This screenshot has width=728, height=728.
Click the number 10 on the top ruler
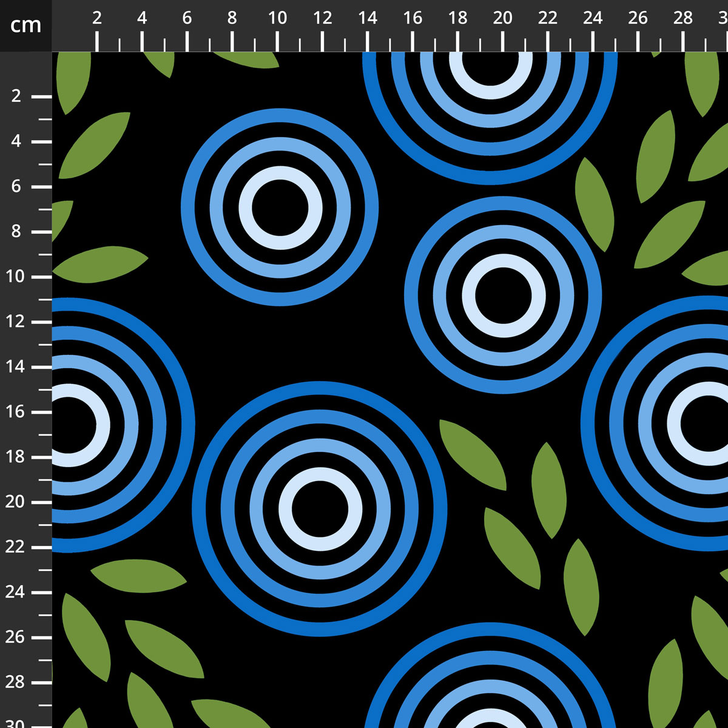(278, 18)
